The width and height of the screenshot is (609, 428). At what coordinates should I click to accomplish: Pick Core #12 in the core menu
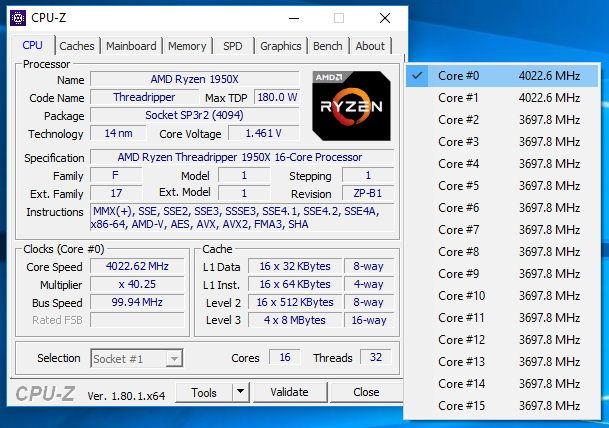pyautogui.click(x=502, y=339)
